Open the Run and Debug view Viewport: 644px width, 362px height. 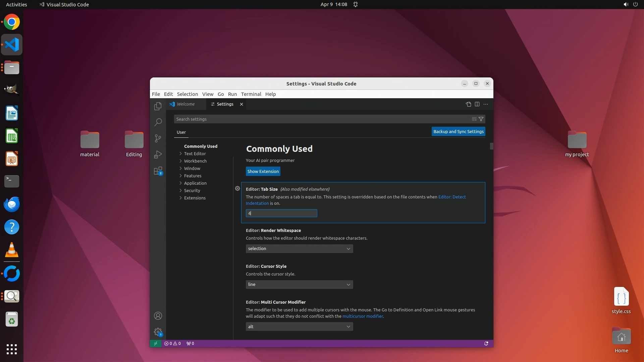click(x=158, y=155)
